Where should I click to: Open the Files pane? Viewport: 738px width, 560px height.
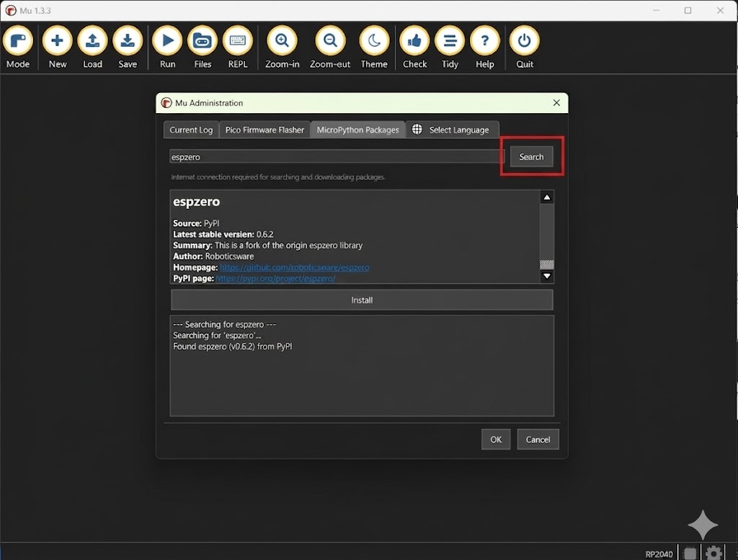click(203, 48)
